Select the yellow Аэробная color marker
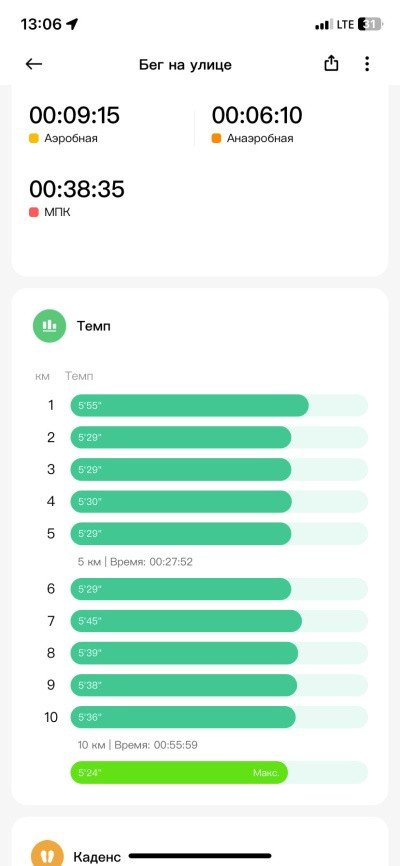This screenshot has width=400, height=866. (x=34, y=139)
